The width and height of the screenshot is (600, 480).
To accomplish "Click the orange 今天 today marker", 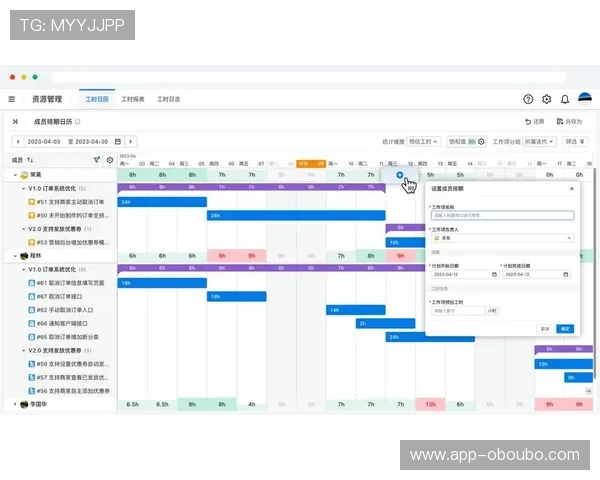I will pos(311,164).
